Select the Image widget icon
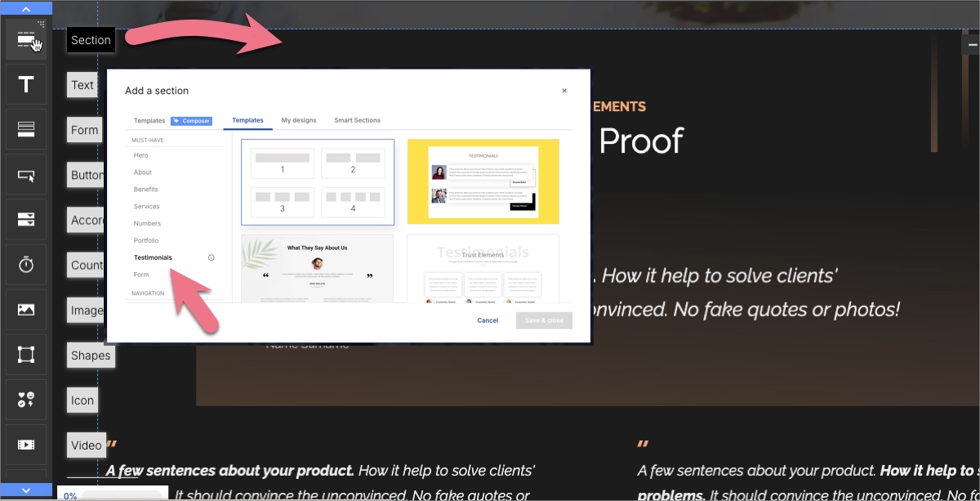The width and height of the screenshot is (980, 501). [26, 309]
